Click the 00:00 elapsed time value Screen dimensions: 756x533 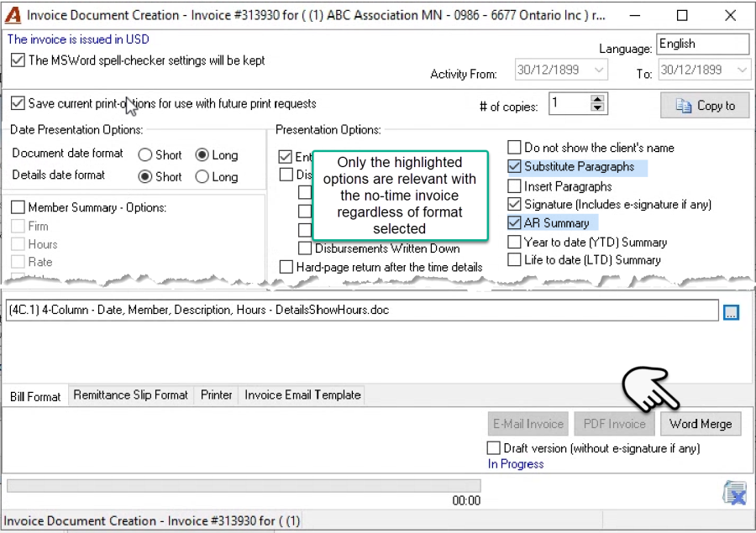(466, 501)
